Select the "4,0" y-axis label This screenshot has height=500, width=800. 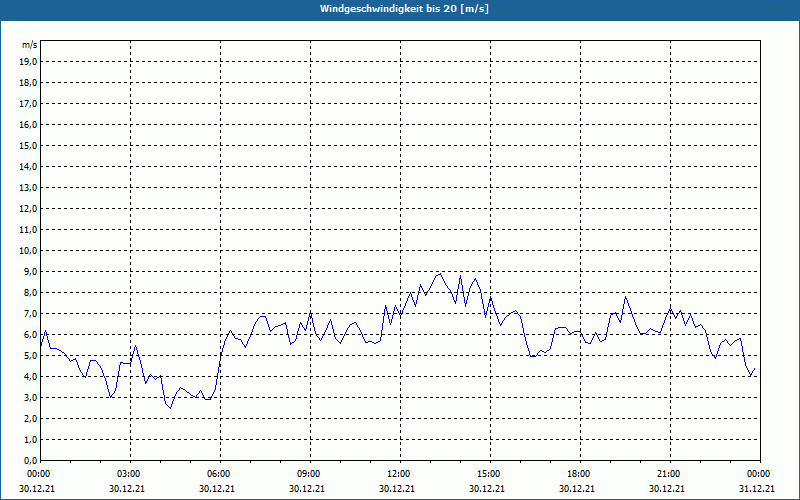[x=30, y=377]
